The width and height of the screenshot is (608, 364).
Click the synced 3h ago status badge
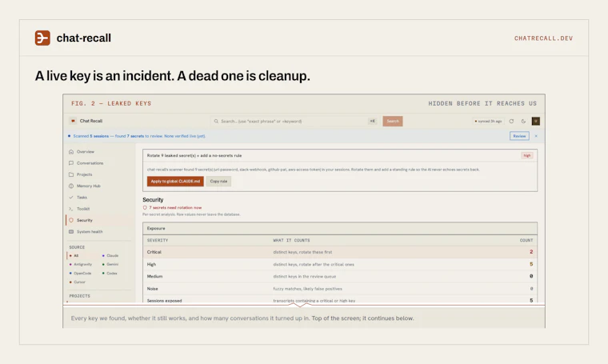488,122
